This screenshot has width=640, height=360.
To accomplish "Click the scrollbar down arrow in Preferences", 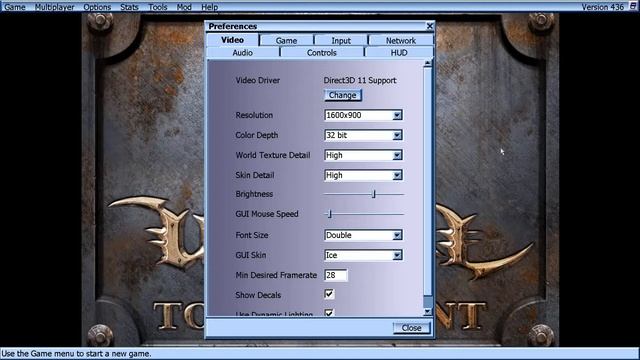I will (x=427, y=312).
